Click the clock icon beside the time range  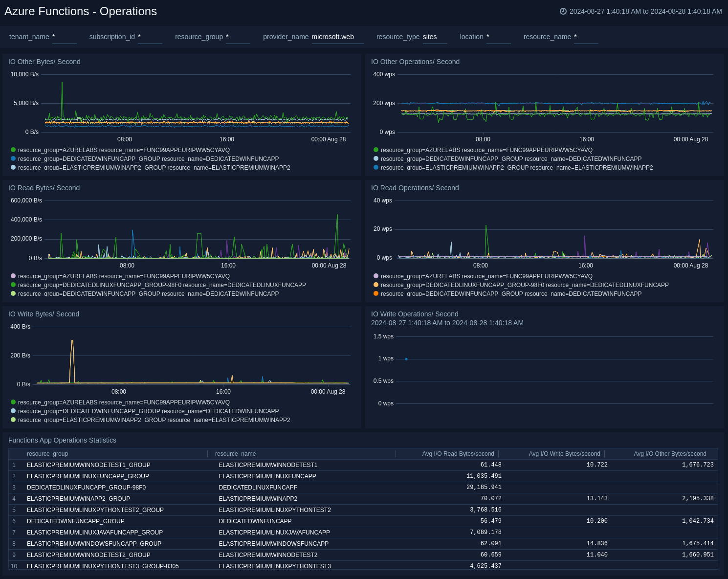(563, 11)
